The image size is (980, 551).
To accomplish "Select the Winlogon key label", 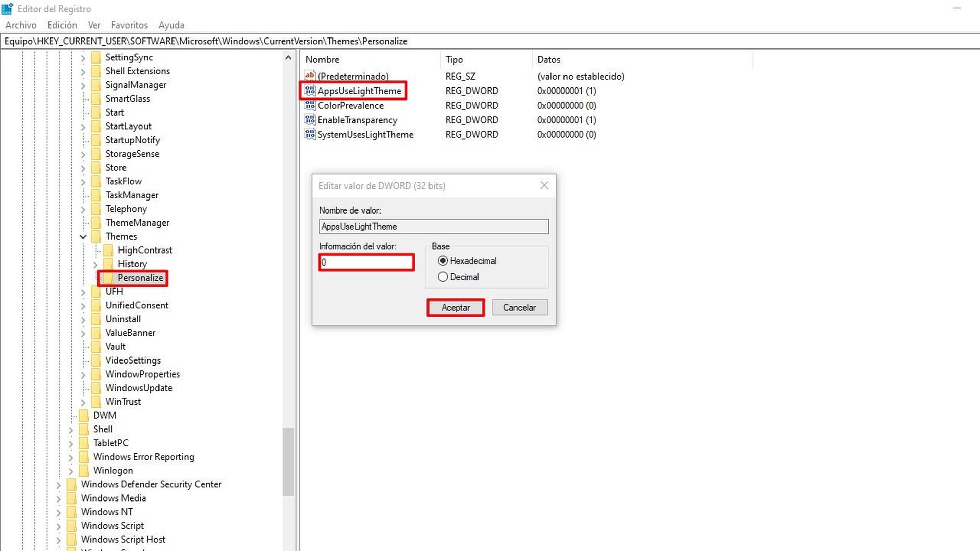I will [113, 470].
